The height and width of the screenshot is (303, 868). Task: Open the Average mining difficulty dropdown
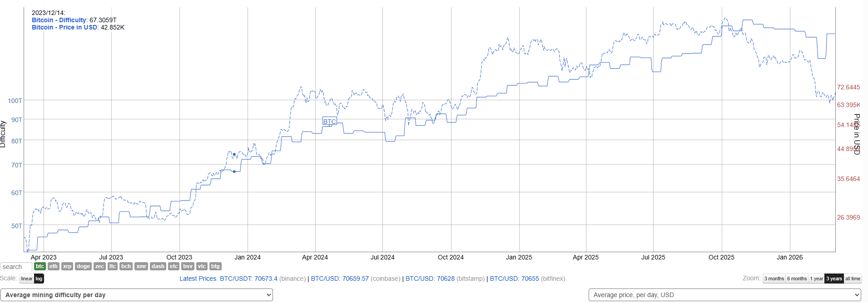(136, 295)
